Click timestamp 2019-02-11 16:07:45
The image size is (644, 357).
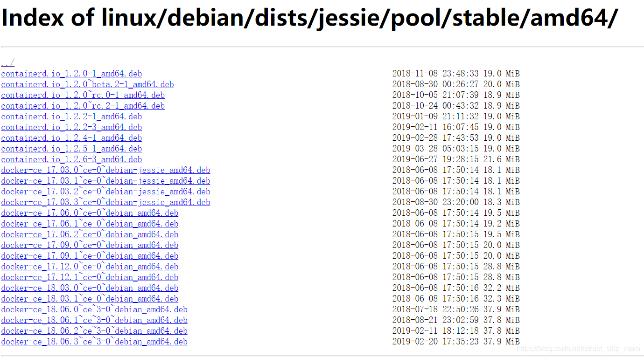click(435, 127)
